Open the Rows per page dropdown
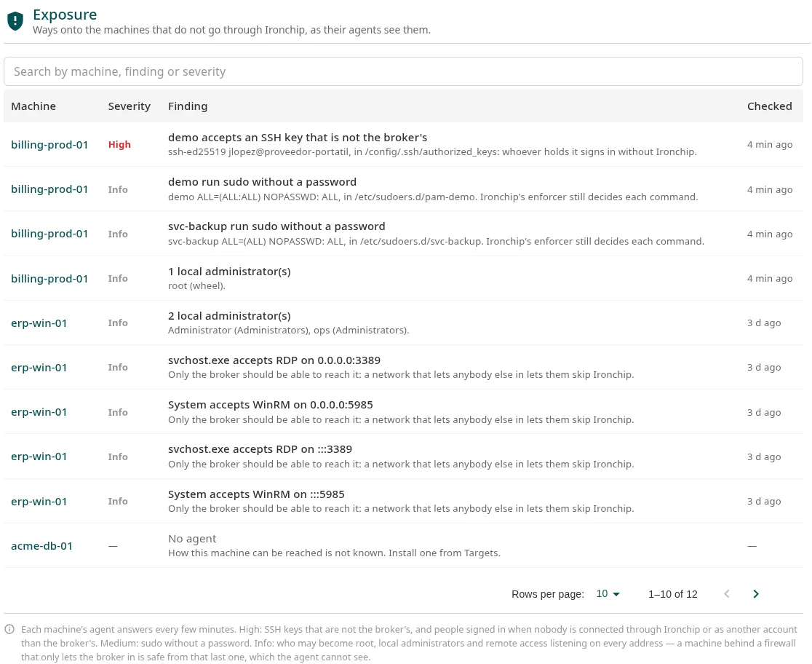 (608, 594)
